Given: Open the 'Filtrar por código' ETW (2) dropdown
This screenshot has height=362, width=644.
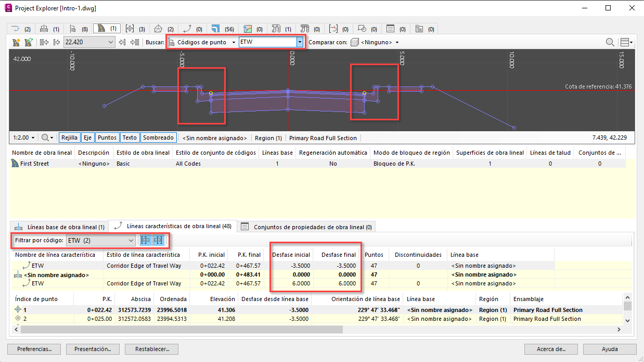Looking at the screenshot, I should point(101,241).
